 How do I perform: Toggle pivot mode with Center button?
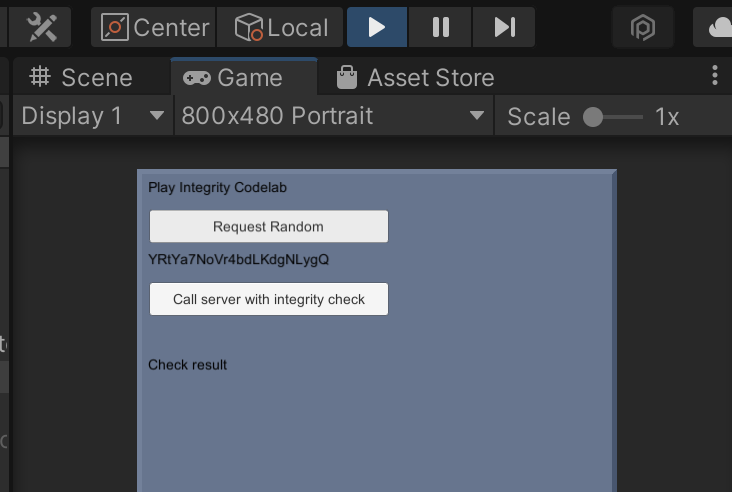point(155,27)
